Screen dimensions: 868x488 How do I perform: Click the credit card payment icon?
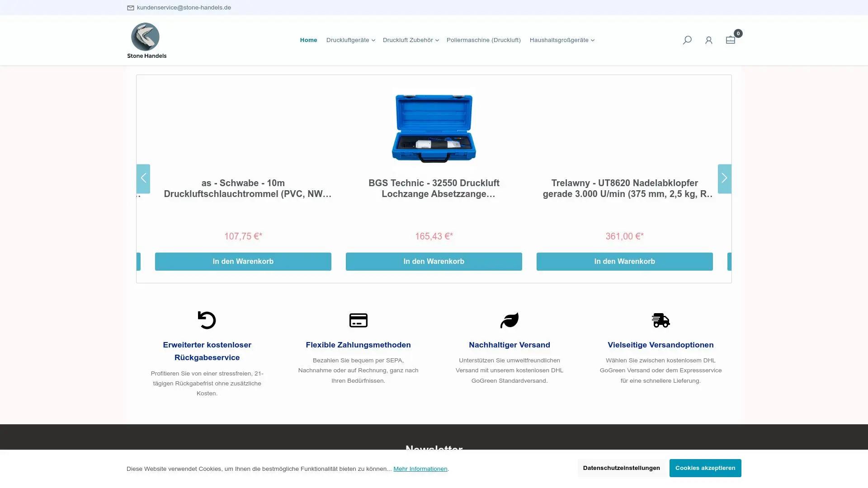tap(358, 320)
